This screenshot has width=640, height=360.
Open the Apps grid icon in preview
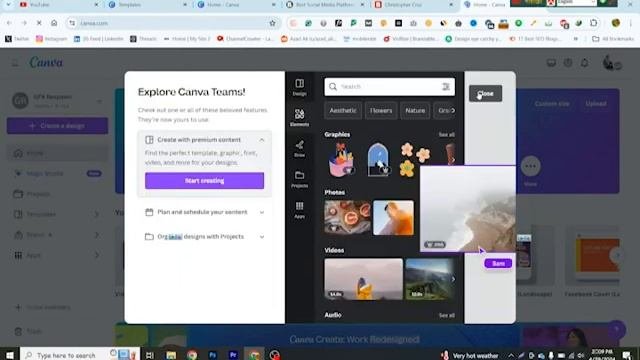[x=300, y=210]
